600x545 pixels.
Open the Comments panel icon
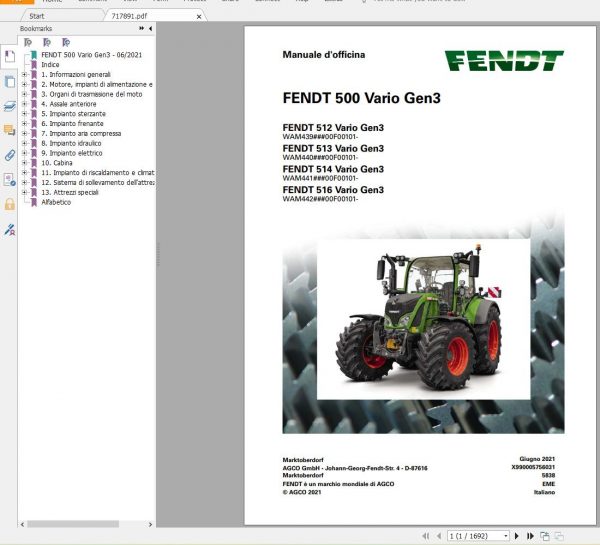(10, 130)
